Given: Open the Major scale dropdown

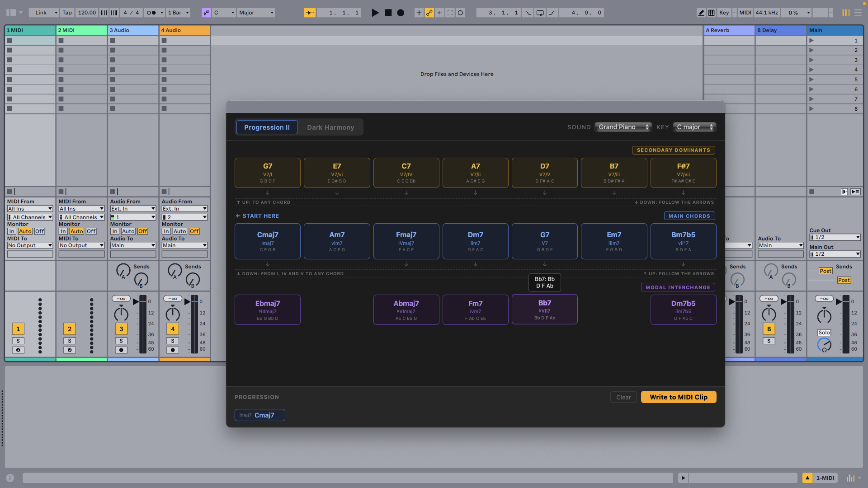Looking at the screenshot, I should pos(256,13).
